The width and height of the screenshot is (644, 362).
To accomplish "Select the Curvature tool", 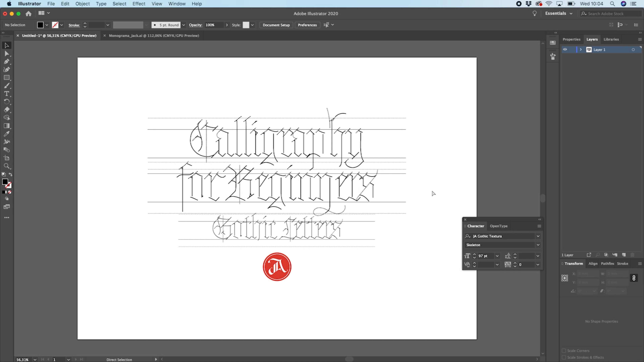I will pyautogui.click(x=7, y=69).
